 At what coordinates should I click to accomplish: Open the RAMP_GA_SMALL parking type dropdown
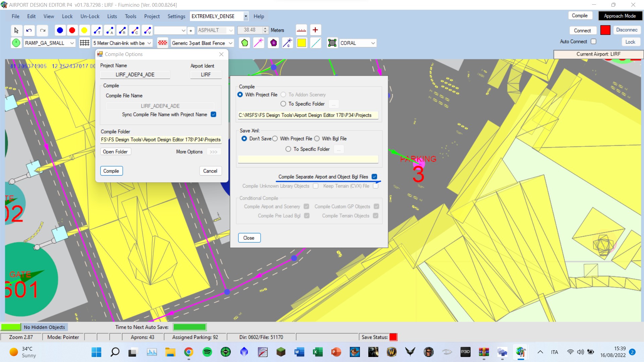(x=72, y=43)
